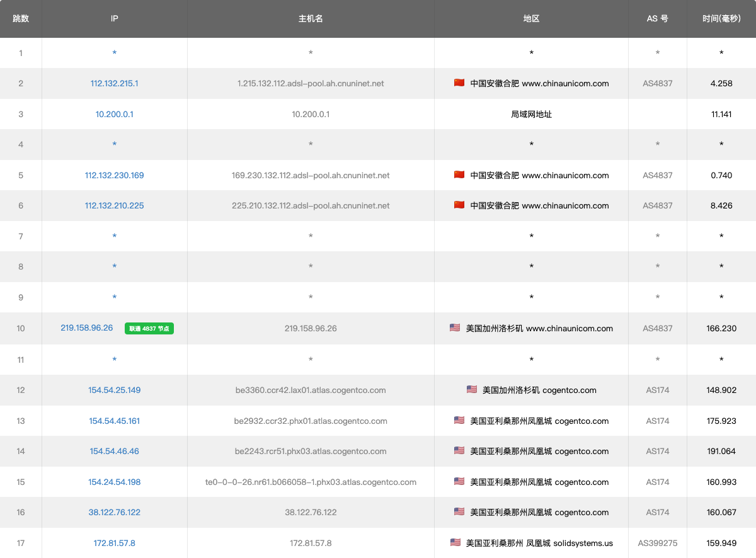Open IP link 154.54.45.161
The height and width of the screenshot is (558, 756).
pos(115,421)
